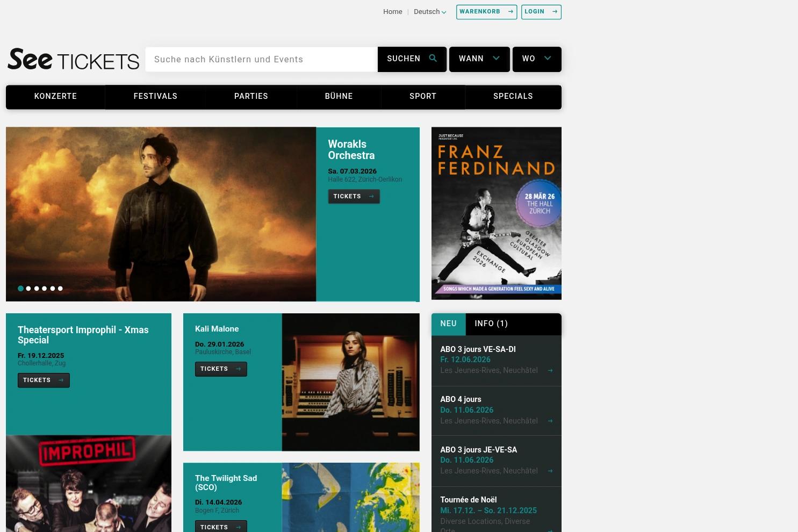Screen dimensions: 798x532
Task: Click the date Sa. 07.03.2026
Action: click(x=353, y=171)
